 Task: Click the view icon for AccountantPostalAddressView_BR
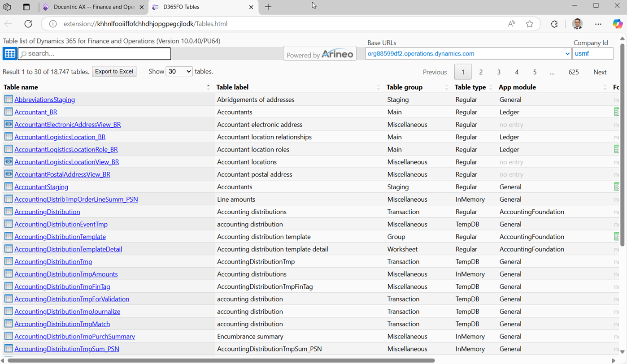click(x=9, y=174)
